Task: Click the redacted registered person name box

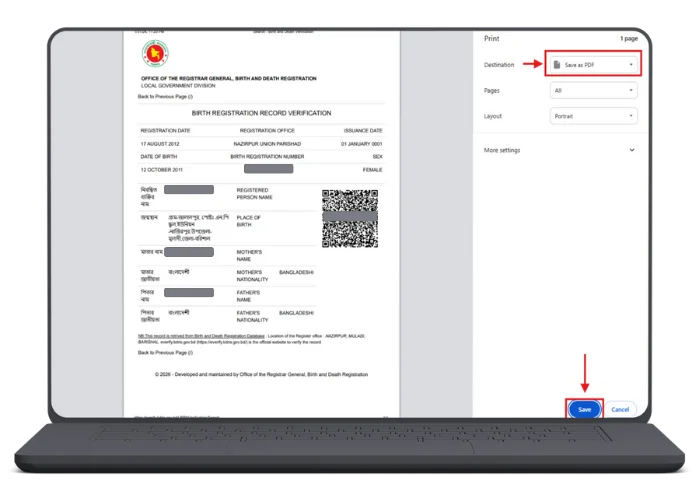Action: point(189,190)
